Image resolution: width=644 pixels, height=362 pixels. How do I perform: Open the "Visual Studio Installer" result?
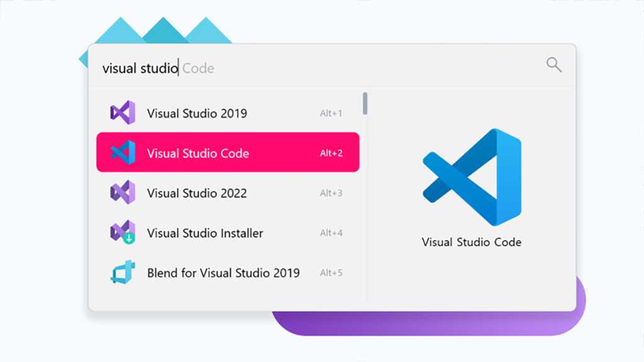click(x=228, y=233)
